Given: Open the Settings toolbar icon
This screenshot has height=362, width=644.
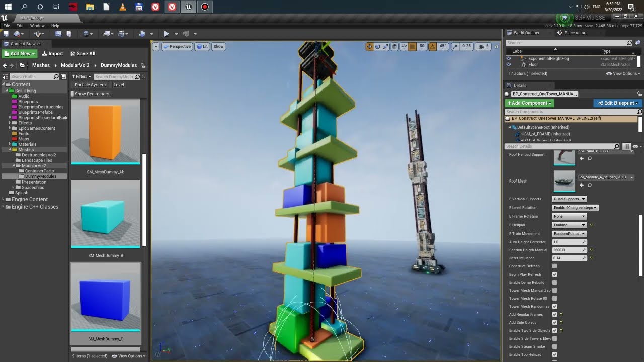Looking at the screenshot, I should point(86,34).
